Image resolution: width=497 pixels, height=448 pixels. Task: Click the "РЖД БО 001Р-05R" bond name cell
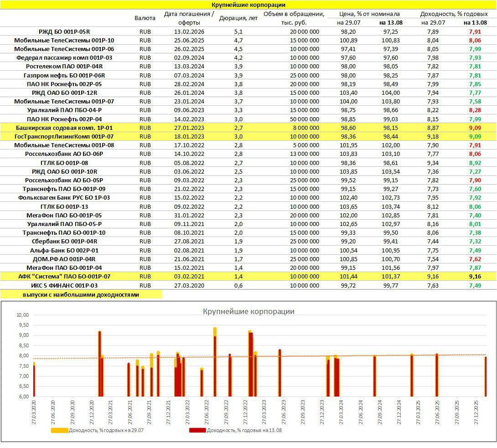64,31
